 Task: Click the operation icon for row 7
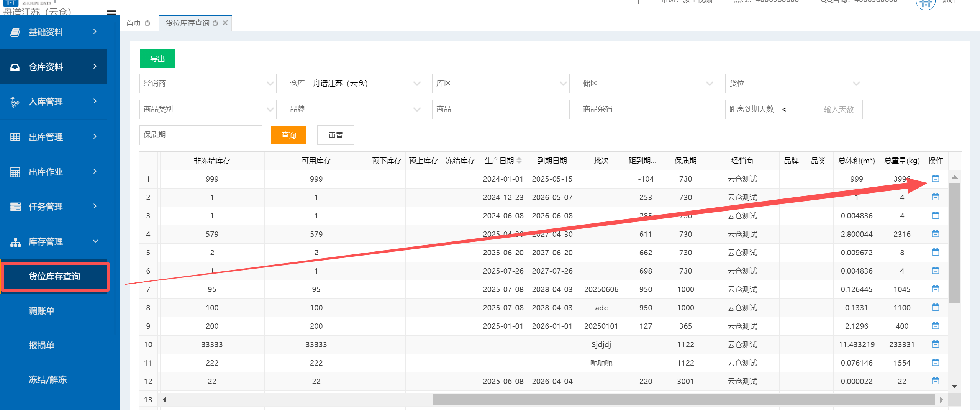click(935, 289)
